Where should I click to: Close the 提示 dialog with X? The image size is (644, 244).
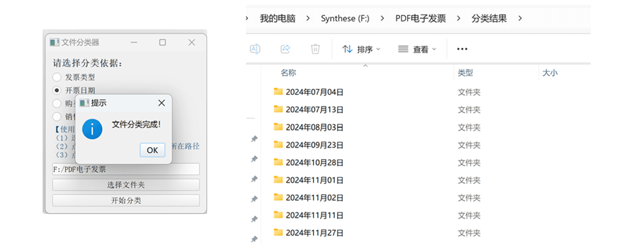[x=161, y=103]
